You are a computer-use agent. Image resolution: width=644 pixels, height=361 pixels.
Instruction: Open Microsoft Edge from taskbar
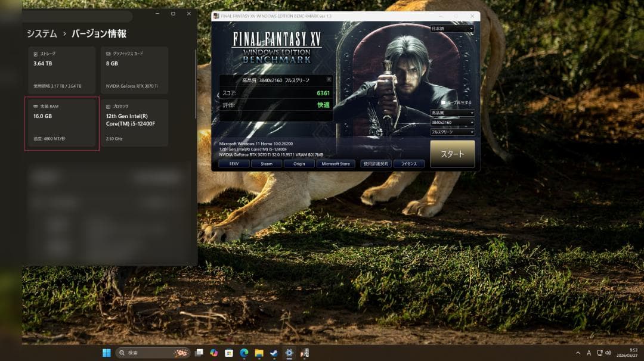click(244, 353)
